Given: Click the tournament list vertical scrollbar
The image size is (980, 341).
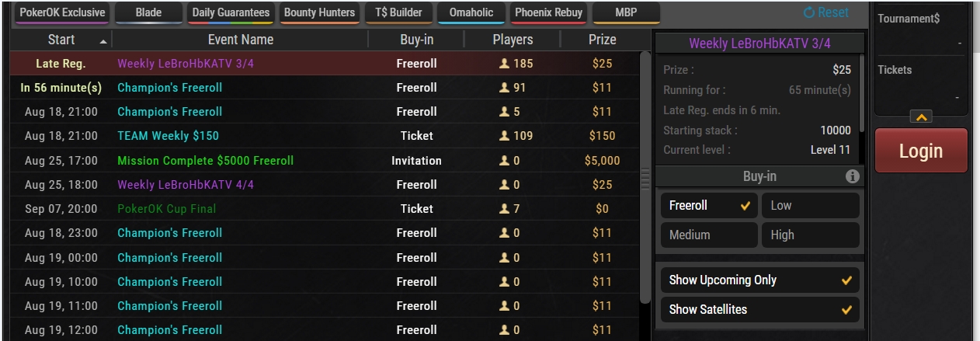Looking at the screenshot, I should point(645,178).
